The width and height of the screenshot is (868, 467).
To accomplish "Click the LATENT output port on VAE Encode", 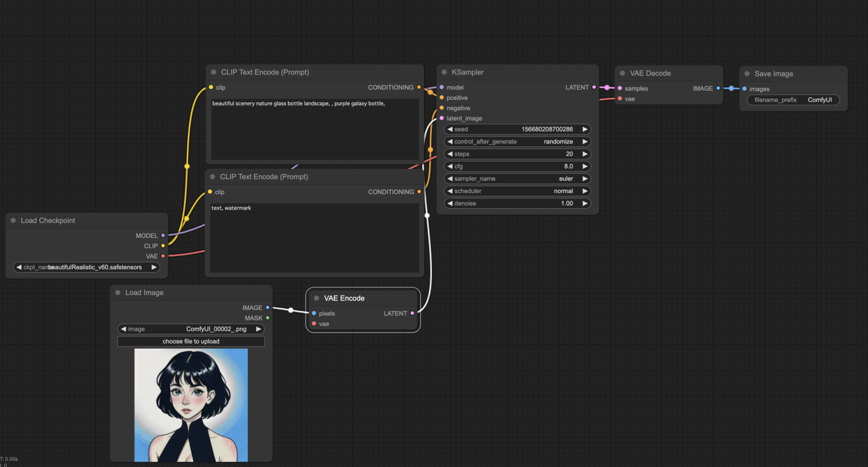I will (413, 313).
